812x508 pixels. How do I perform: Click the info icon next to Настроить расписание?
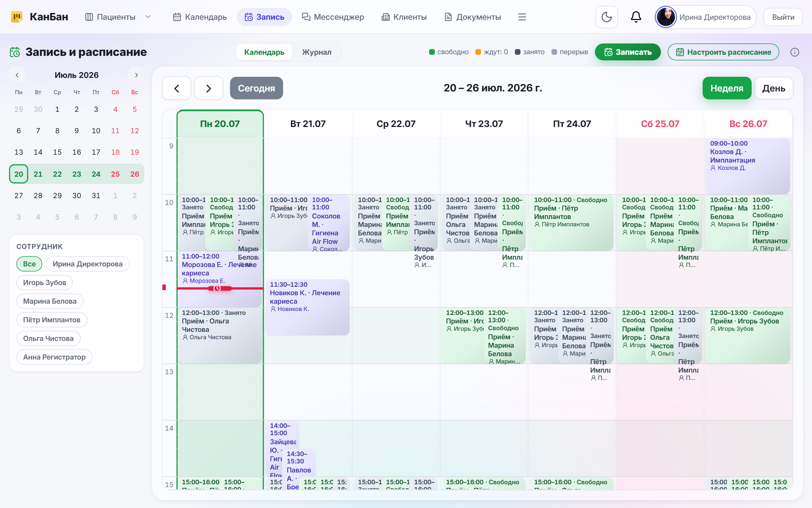(x=795, y=52)
